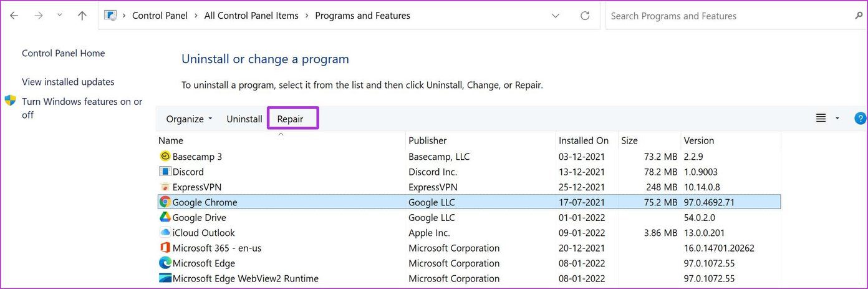Go to Control Panel Home
This screenshot has width=868, height=289.
63,53
